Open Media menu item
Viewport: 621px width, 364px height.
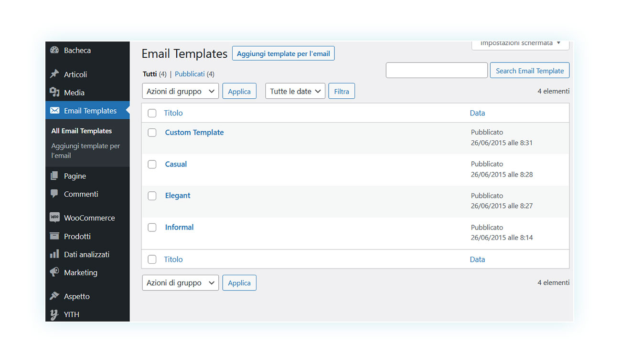point(87,93)
